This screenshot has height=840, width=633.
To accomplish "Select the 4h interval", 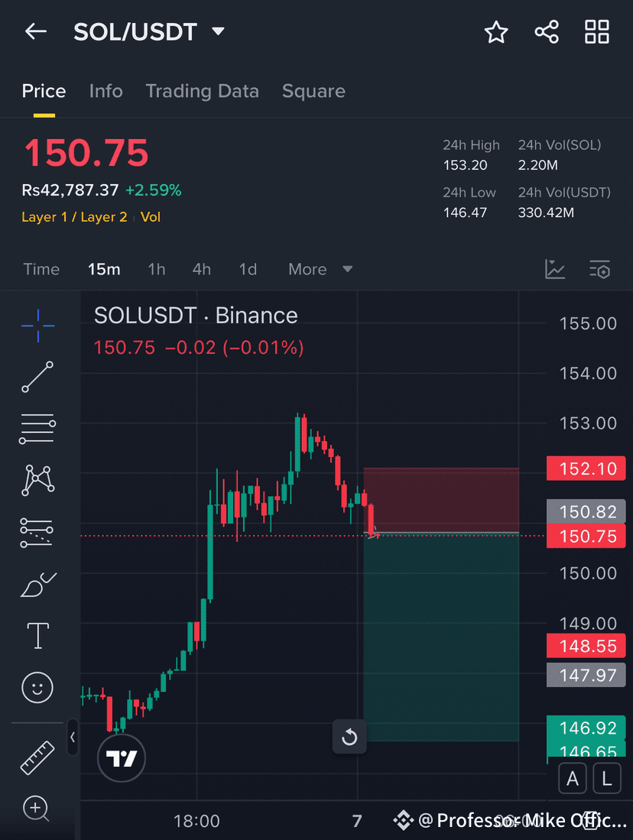I will pyautogui.click(x=202, y=269).
